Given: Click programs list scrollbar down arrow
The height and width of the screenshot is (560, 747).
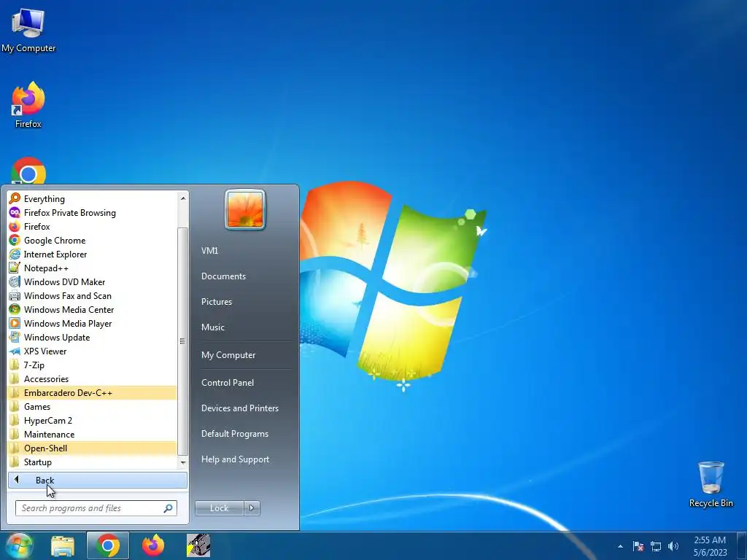Looking at the screenshot, I should [x=183, y=462].
